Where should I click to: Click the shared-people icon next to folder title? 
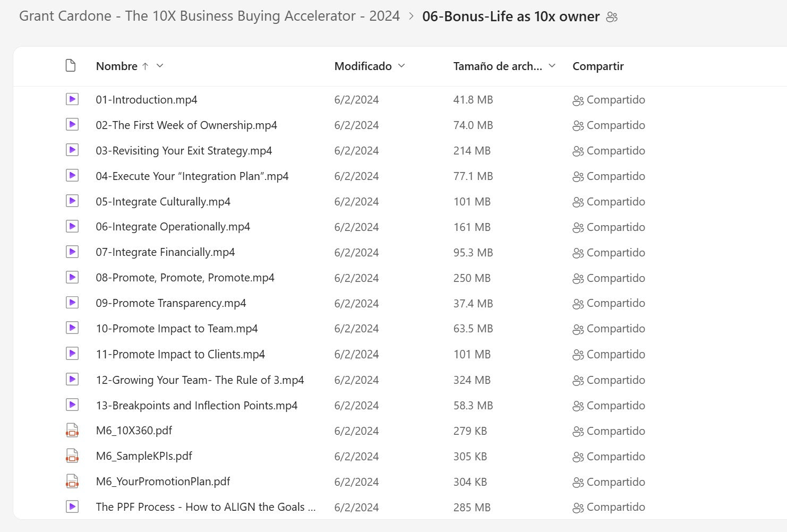(x=612, y=17)
